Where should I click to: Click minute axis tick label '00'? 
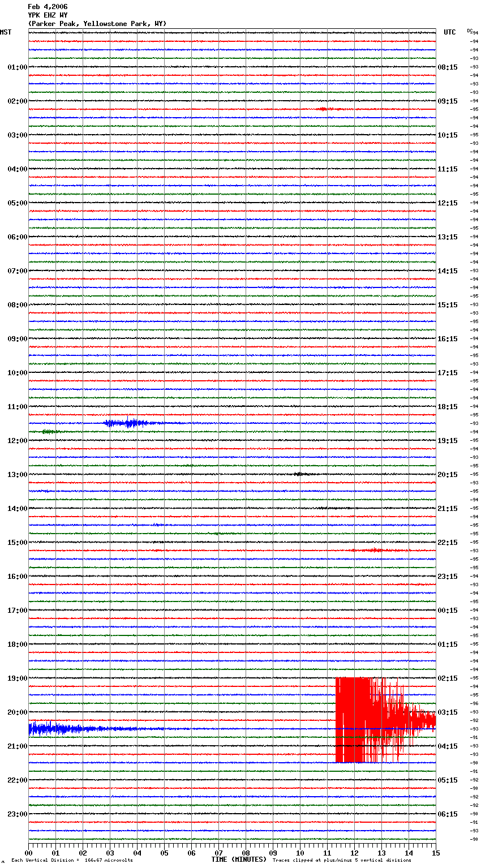tap(29, 853)
